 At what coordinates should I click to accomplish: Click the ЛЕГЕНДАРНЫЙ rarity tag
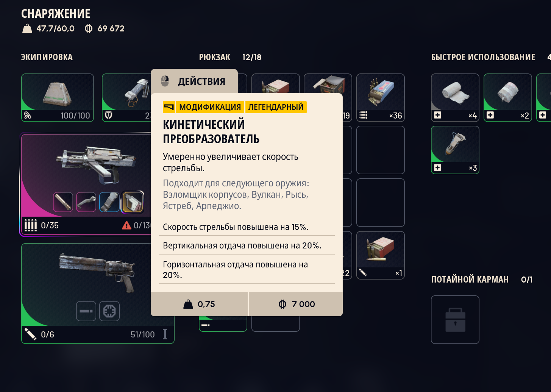276,107
